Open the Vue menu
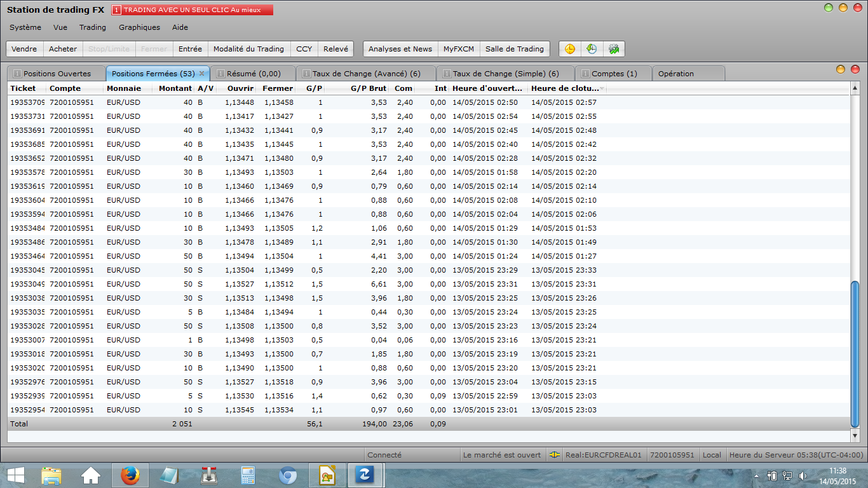This screenshot has height=488, width=868. tap(60, 27)
